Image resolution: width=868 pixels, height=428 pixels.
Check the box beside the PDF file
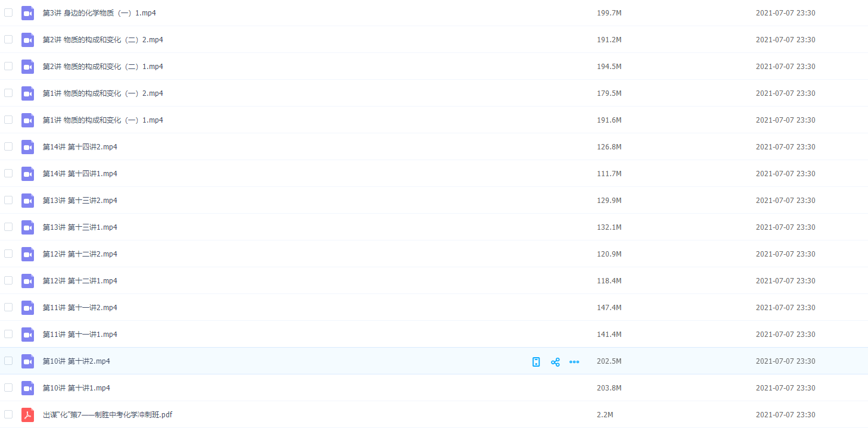[x=8, y=414]
